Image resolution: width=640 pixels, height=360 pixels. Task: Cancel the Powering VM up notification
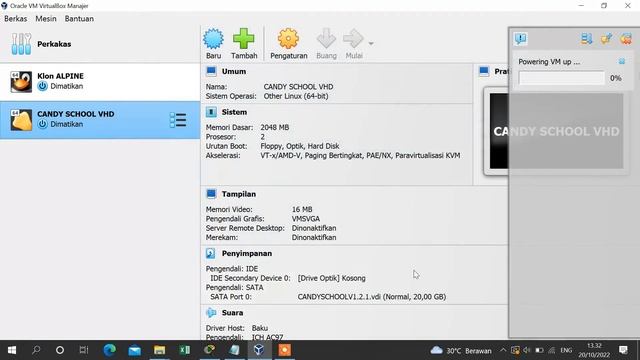pyautogui.click(x=622, y=61)
